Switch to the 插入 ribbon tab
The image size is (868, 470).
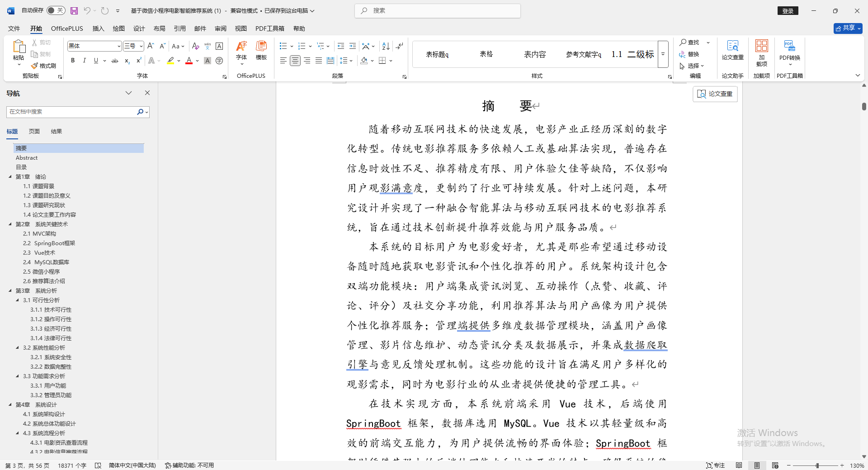click(98, 28)
